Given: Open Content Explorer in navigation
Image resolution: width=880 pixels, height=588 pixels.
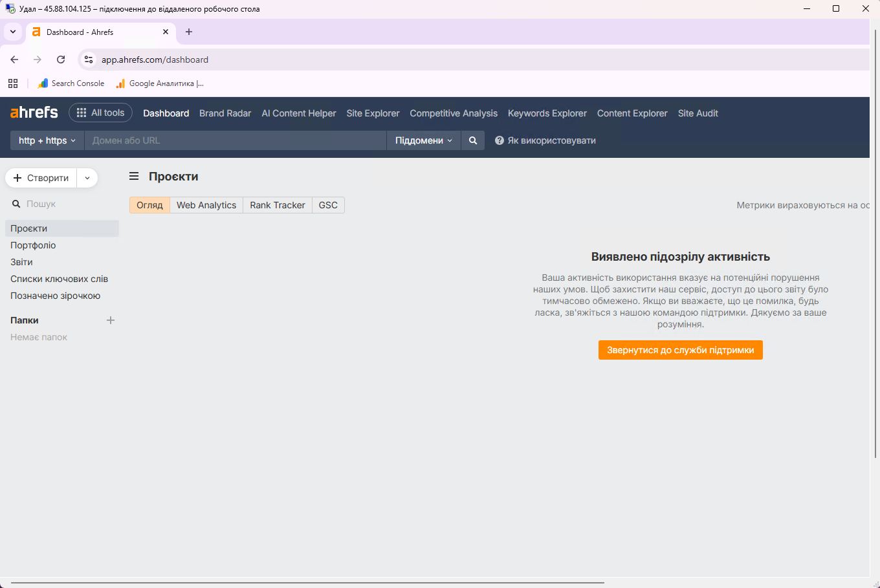Looking at the screenshot, I should [x=632, y=113].
